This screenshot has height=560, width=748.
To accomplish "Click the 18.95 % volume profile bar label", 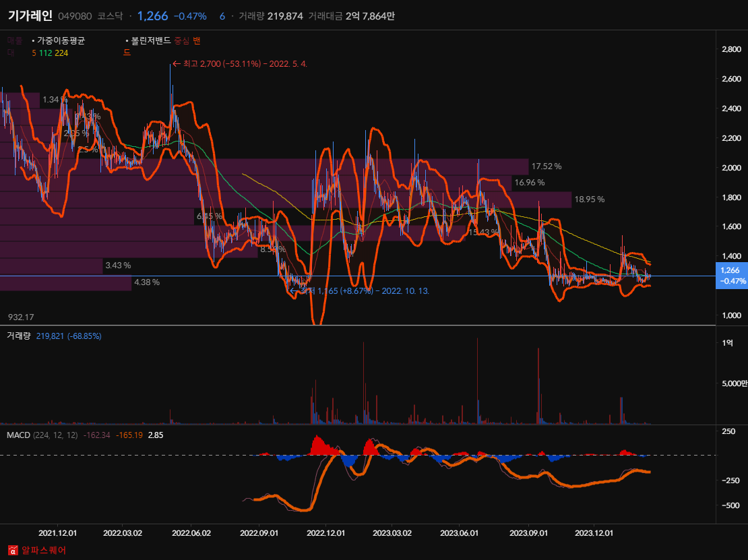I will [589, 199].
